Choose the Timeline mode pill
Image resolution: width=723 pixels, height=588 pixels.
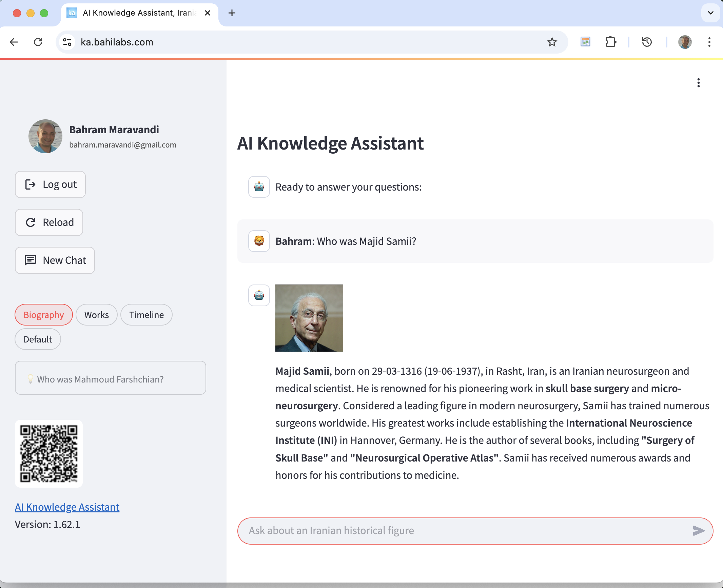pos(146,315)
